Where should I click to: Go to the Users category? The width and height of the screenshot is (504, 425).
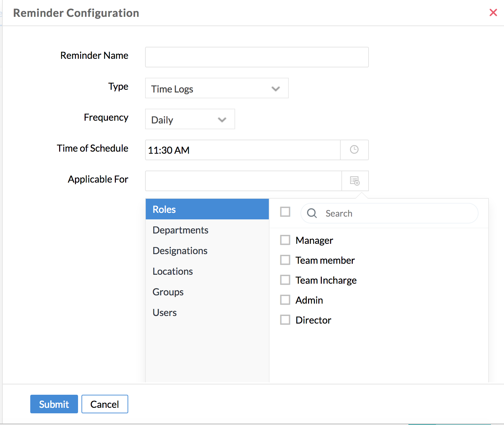point(164,313)
